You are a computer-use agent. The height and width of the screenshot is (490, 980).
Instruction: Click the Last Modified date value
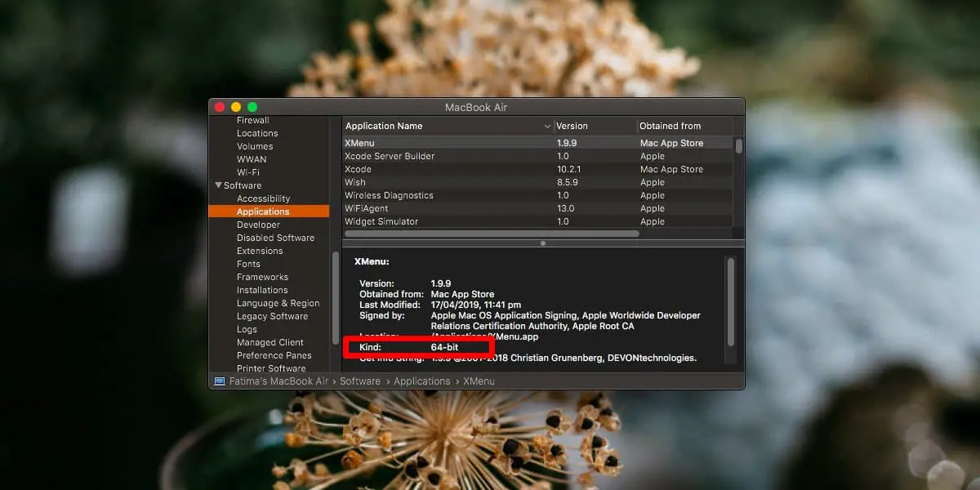476,305
